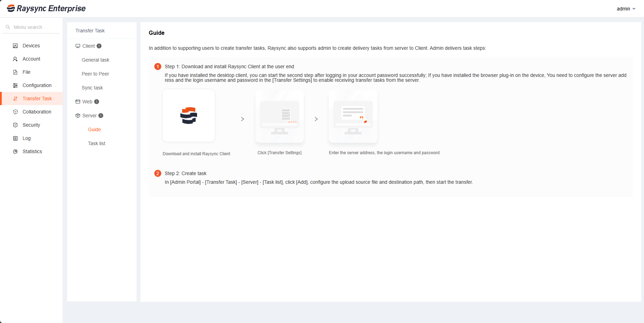
Task: Click the Server cube icon
Action: point(78,116)
